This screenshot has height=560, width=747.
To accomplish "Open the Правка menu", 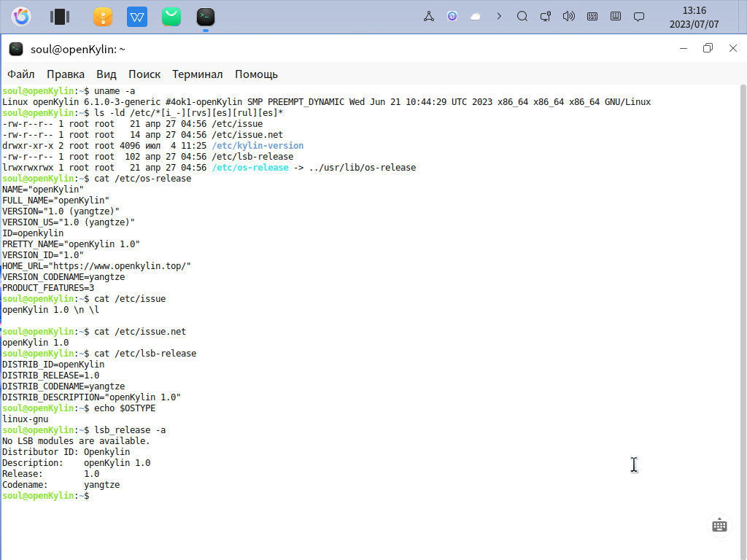I will coord(66,74).
